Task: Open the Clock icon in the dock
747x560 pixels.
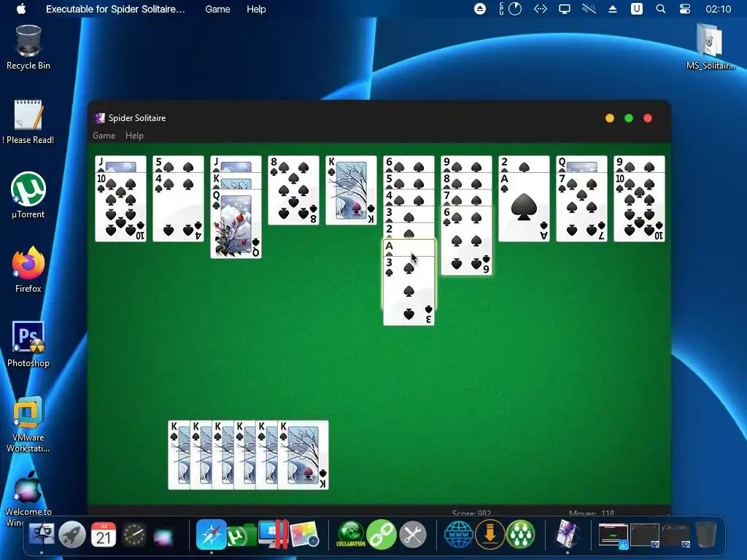Action: tap(134, 534)
